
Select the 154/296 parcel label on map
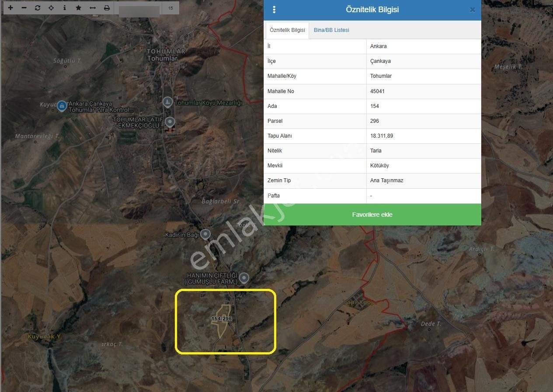coord(222,319)
